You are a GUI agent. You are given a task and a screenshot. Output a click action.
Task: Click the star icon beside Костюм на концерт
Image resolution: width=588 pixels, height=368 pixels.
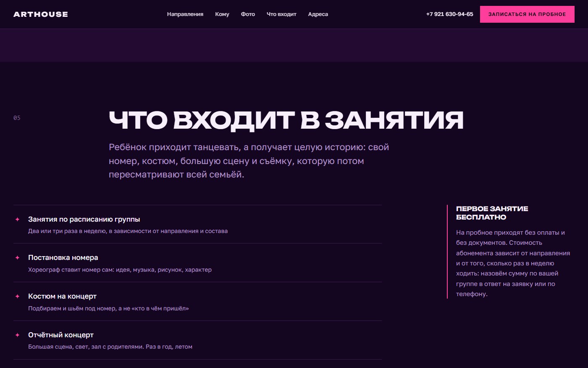pyautogui.click(x=17, y=297)
